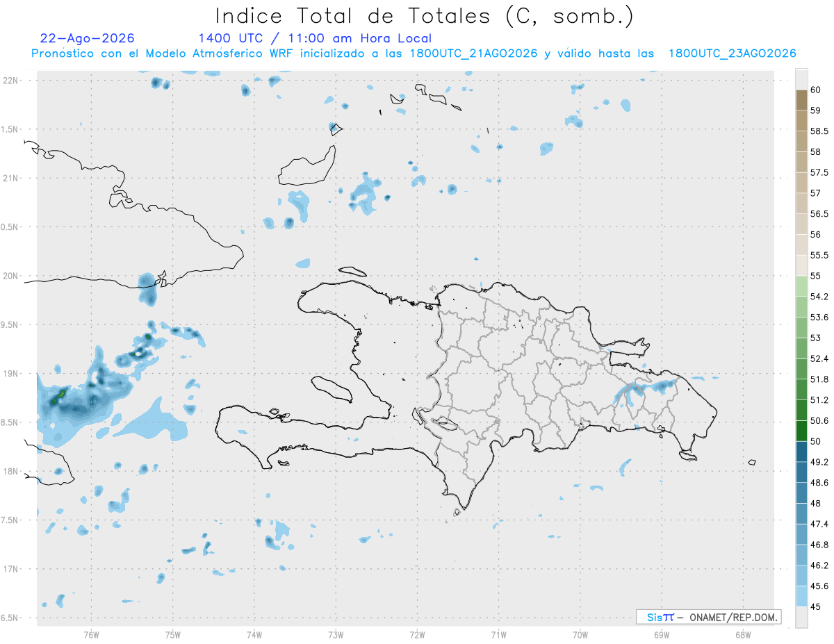Screen dimensions: 834x644
Task: Click the colorbar value '45'
Action: [x=815, y=606]
